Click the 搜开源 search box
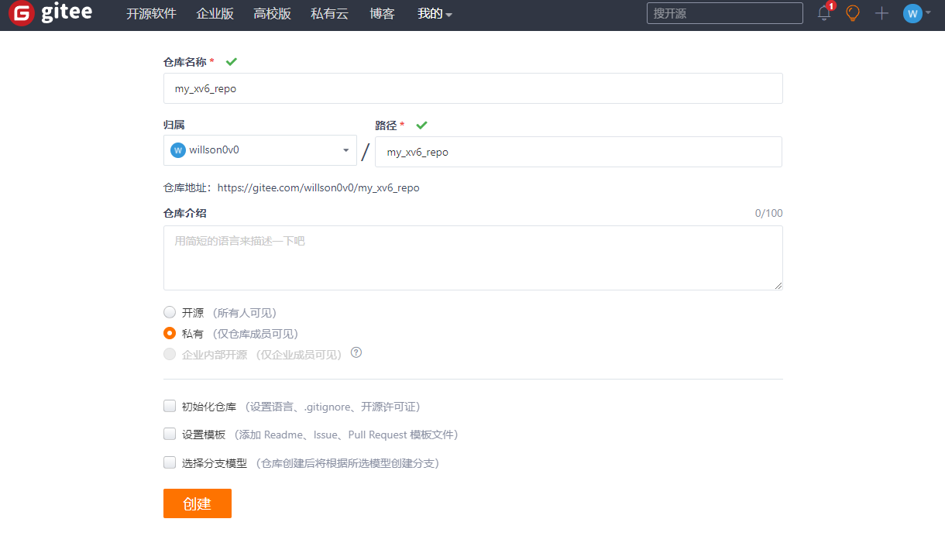 724,13
